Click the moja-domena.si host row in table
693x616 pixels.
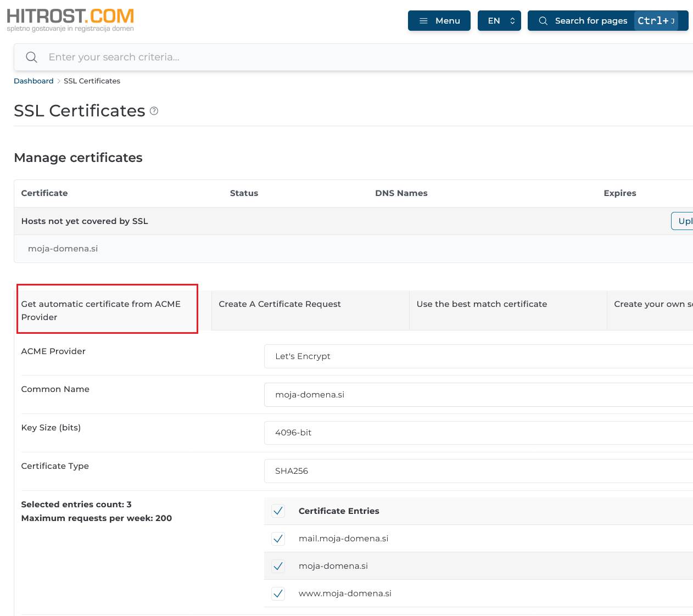[x=354, y=249]
